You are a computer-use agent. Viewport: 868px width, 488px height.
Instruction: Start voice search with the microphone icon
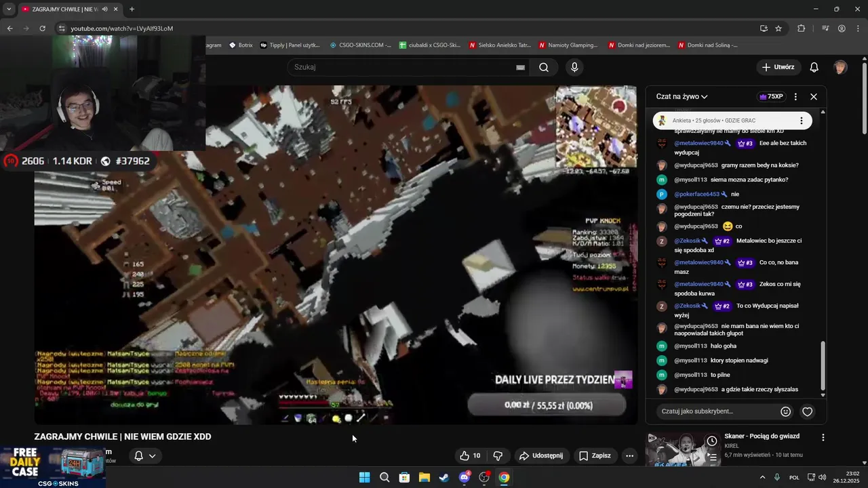pos(574,67)
